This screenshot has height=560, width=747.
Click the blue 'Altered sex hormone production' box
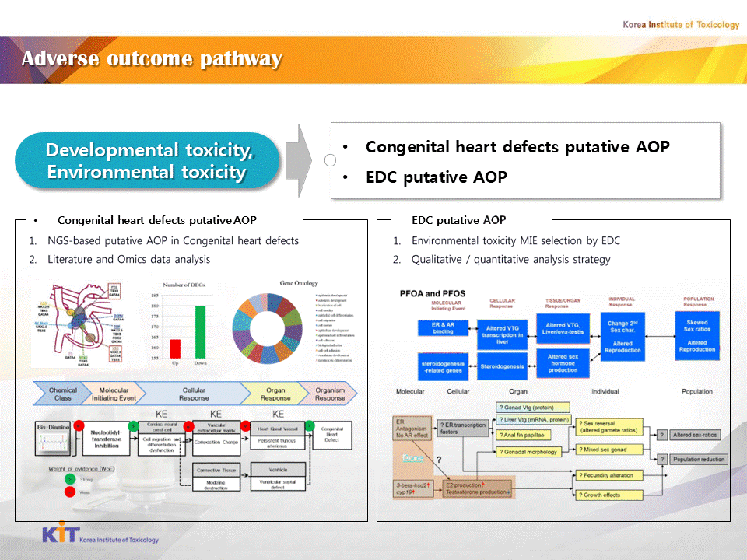(563, 363)
